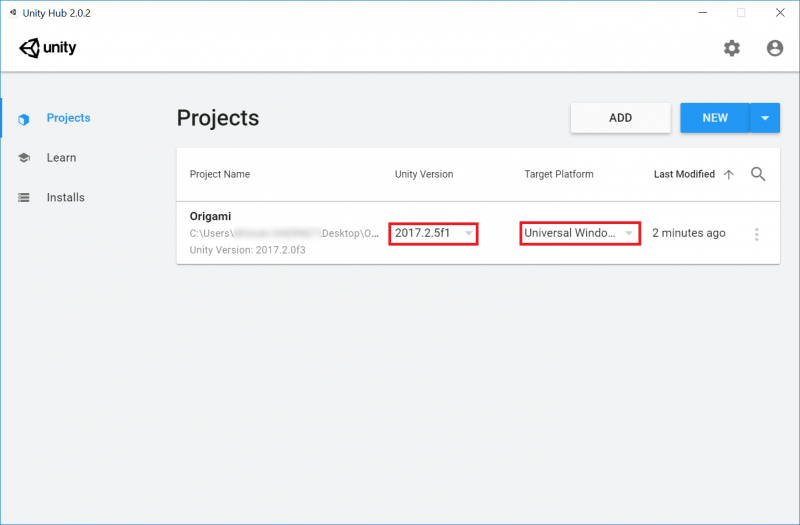This screenshot has width=800, height=525.
Task: Click the ADD button
Action: 620,118
